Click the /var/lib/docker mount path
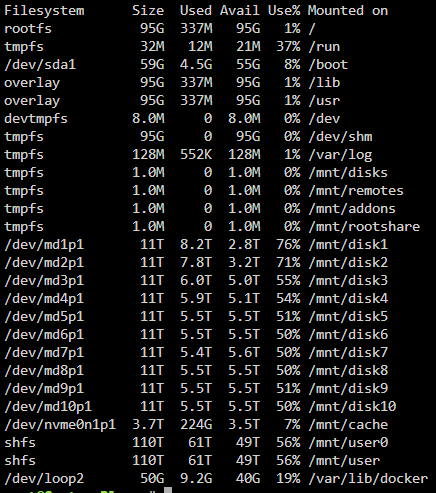The height and width of the screenshot is (493, 436). click(x=368, y=479)
